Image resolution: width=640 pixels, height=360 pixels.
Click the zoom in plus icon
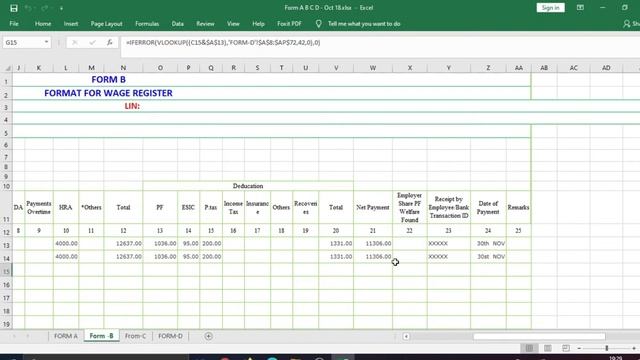pos(634,348)
